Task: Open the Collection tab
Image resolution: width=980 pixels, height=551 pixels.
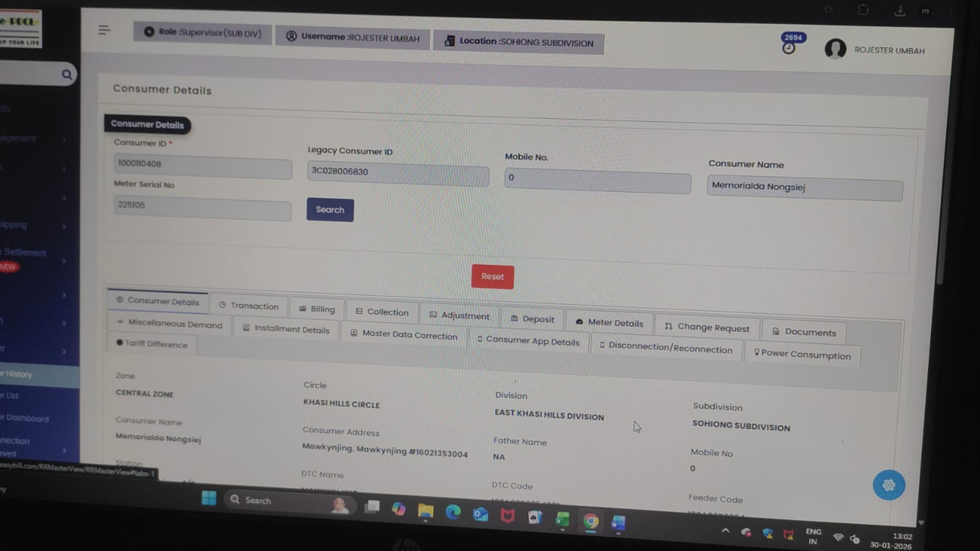Action: (x=382, y=312)
